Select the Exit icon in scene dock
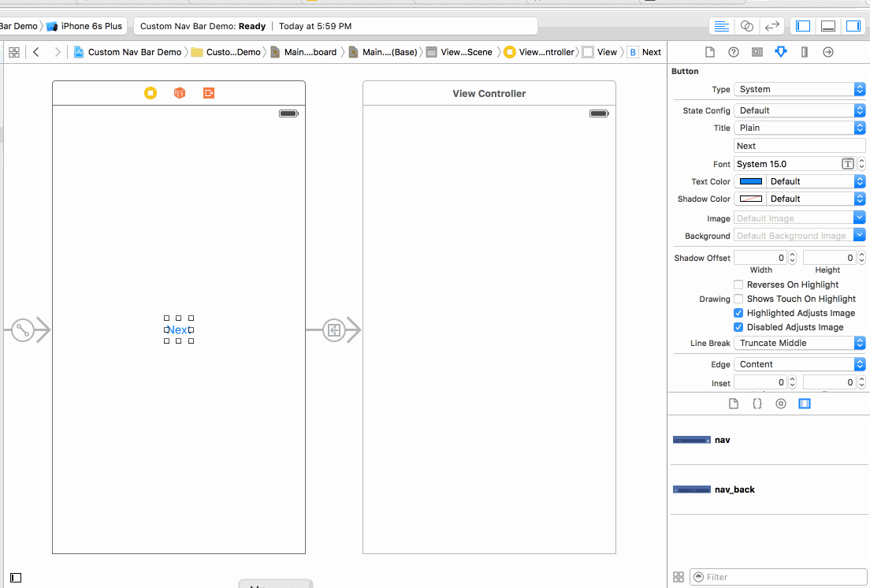 coord(209,93)
